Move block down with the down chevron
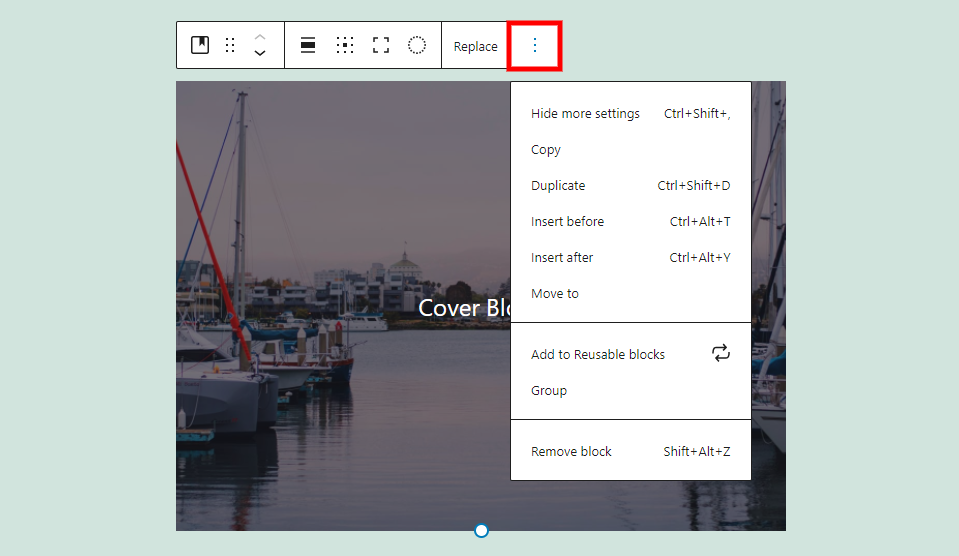The image size is (959, 556). click(260, 53)
